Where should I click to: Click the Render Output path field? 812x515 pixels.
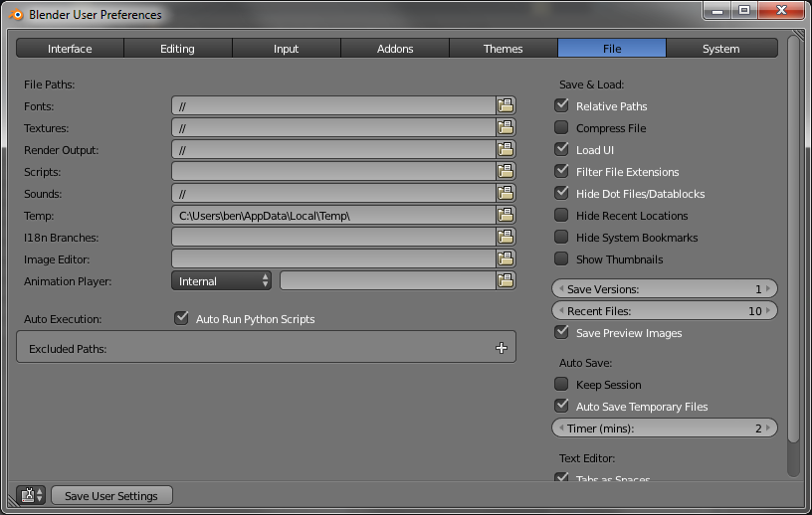tap(333, 149)
